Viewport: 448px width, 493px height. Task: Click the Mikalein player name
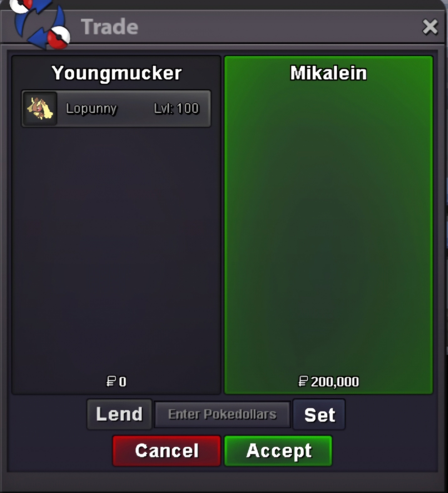(328, 73)
